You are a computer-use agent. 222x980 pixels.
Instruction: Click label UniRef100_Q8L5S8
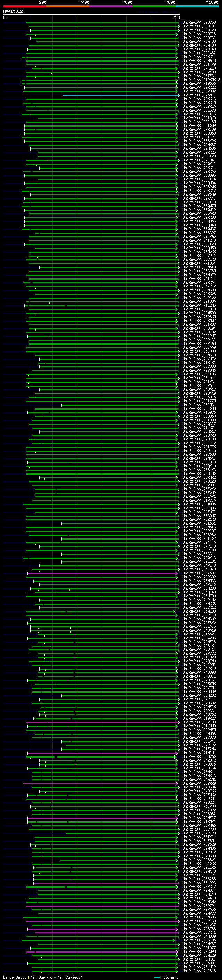coord(199,110)
